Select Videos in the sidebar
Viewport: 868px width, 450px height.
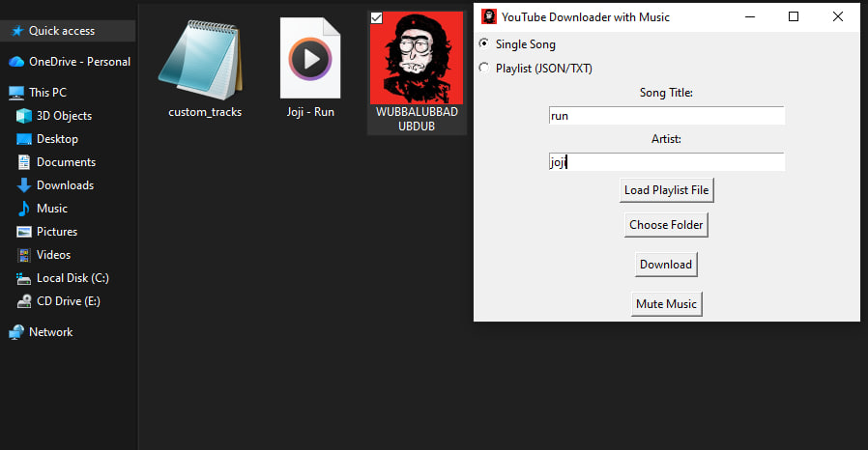pos(53,255)
